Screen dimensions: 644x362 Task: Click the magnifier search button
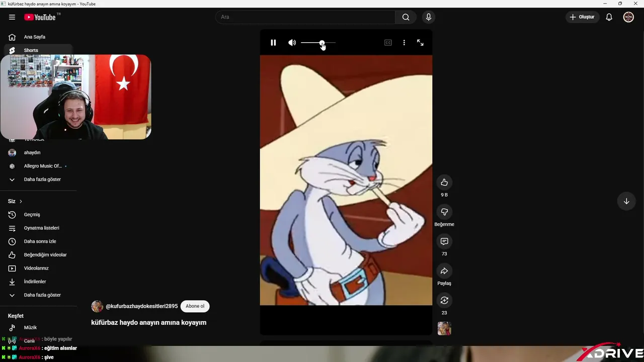406,17
